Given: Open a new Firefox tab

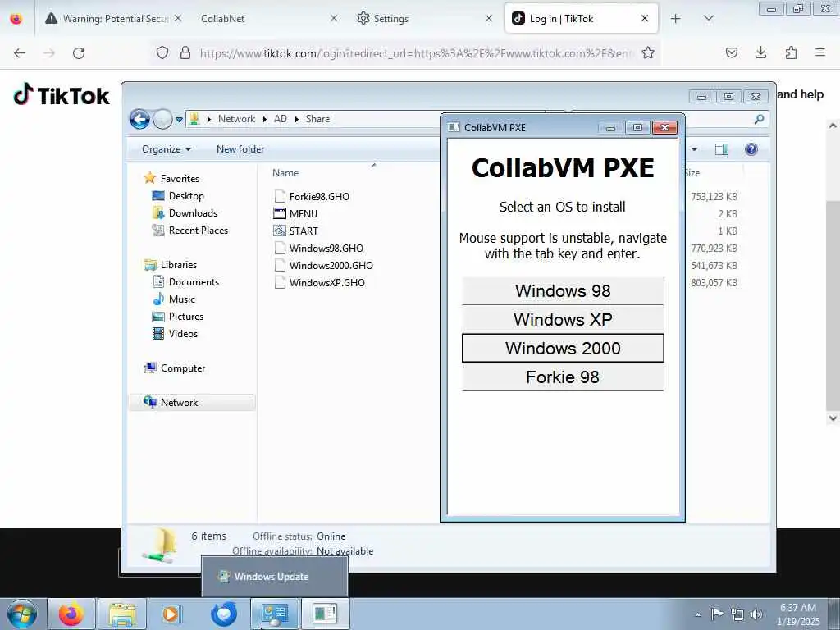Looking at the screenshot, I should 676,19.
